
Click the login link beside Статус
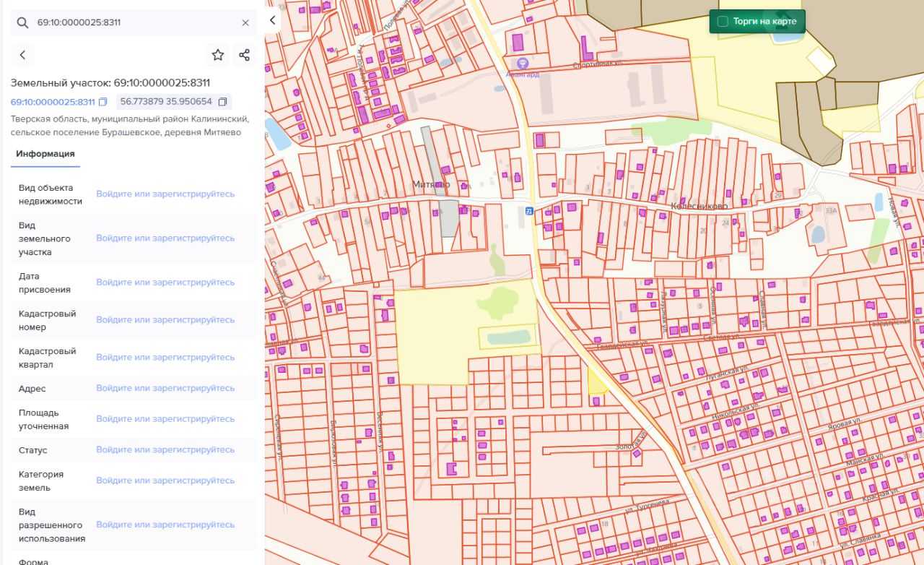pos(165,450)
